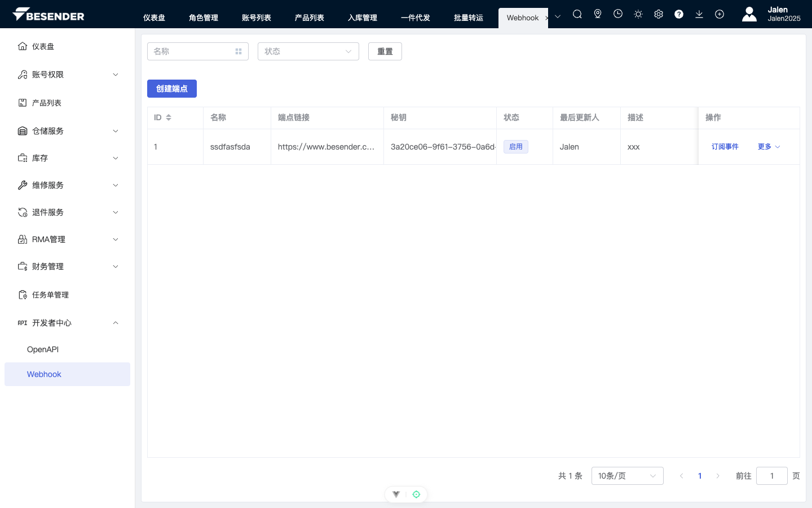Click the circled plus icon in header
Image resolution: width=812 pixels, height=508 pixels.
[x=720, y=14]
